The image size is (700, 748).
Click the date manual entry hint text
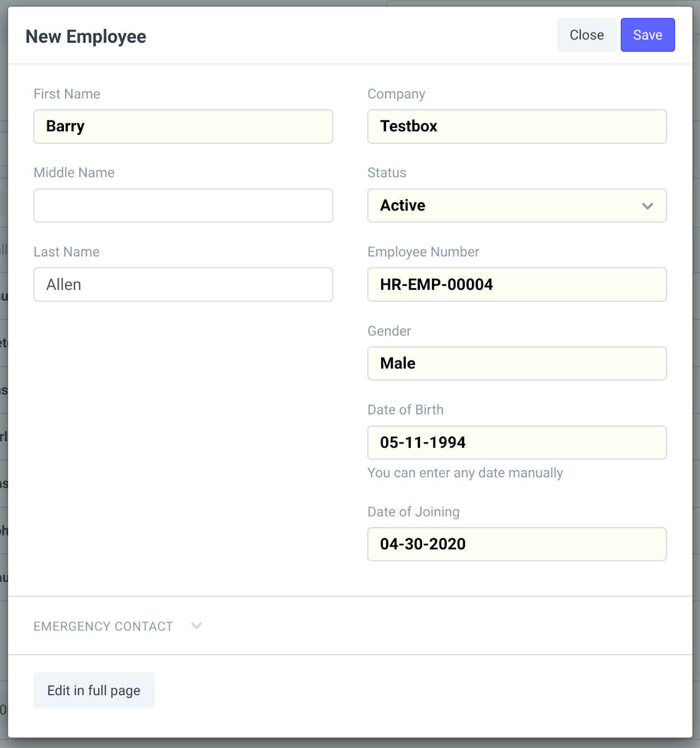pos(465,473)
